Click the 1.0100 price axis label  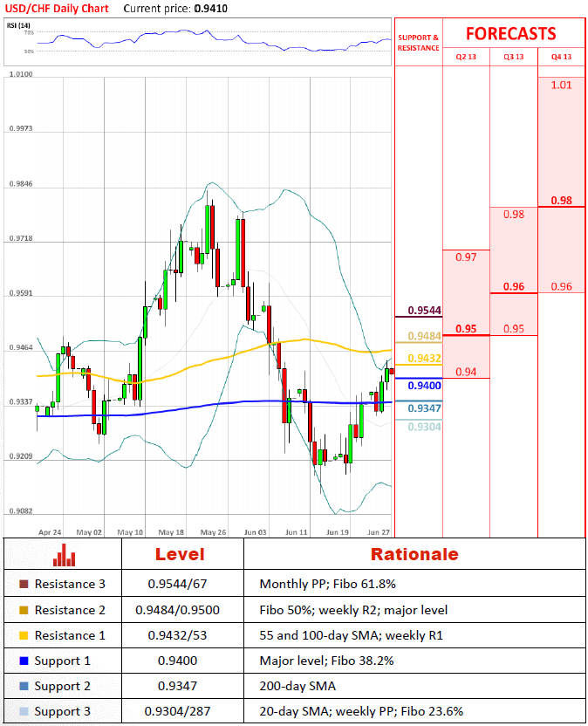(x=21, y=74)
